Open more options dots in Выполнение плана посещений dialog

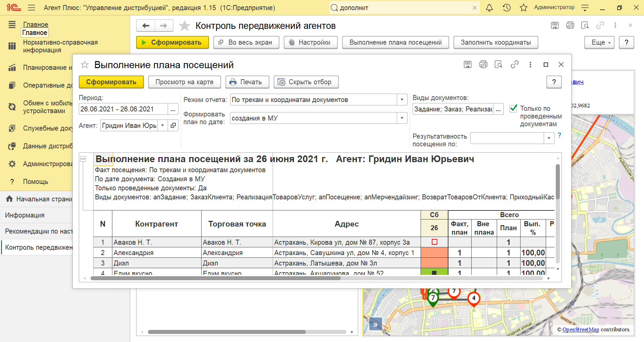[530, 64]
